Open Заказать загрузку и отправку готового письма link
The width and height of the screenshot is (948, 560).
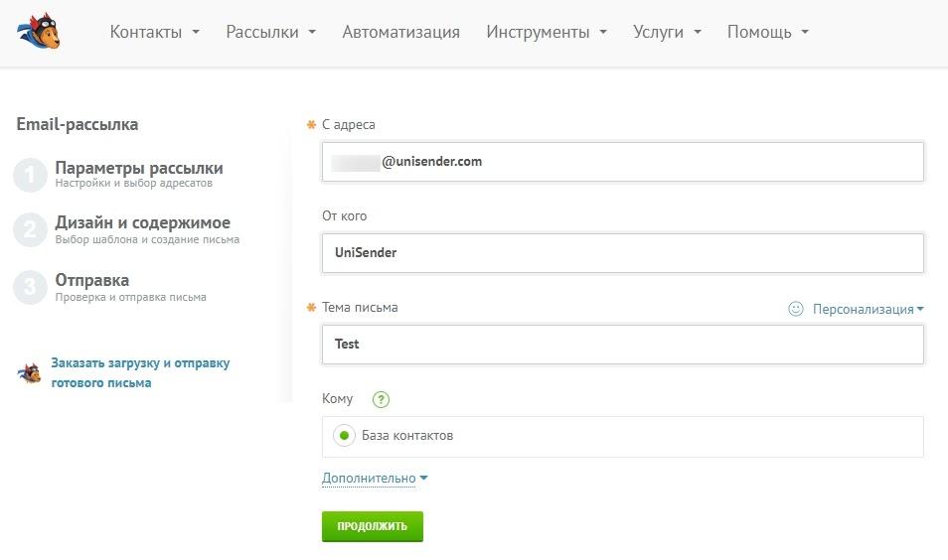140,372
